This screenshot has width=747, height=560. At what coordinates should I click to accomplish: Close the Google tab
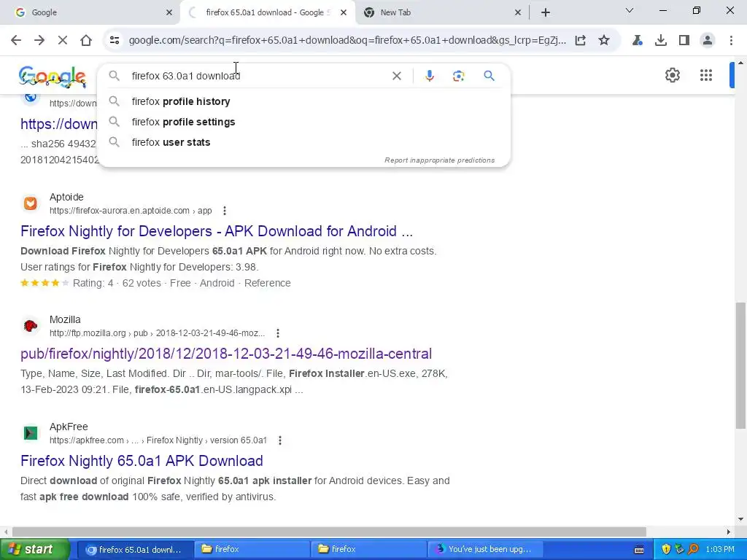coord(169,12)
